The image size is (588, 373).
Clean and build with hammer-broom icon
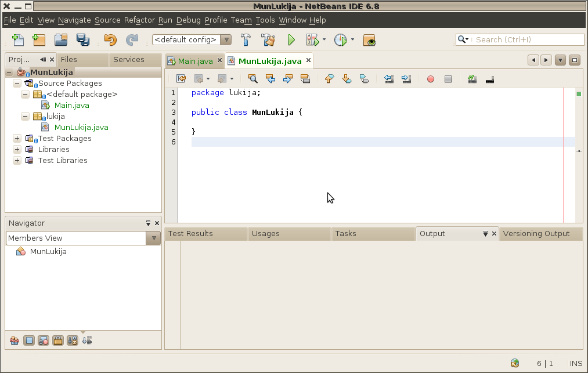[268, 40]
